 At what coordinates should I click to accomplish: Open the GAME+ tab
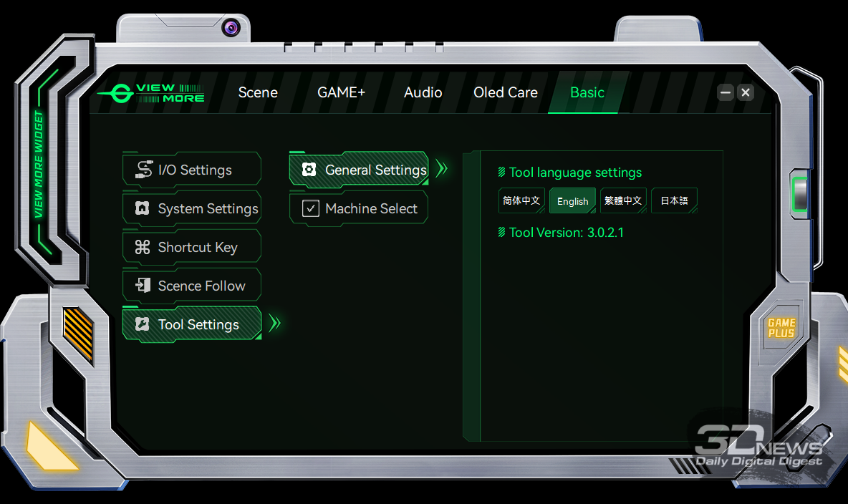pos(341,92)
